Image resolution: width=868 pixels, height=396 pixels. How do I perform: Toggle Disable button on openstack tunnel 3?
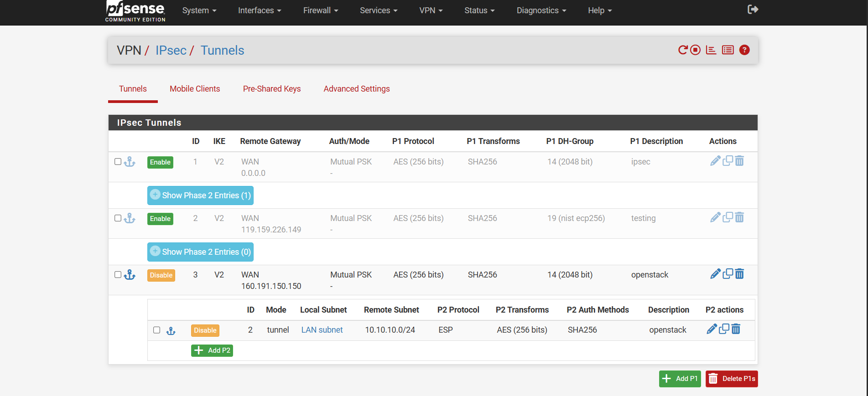click(x=161, y=275)
